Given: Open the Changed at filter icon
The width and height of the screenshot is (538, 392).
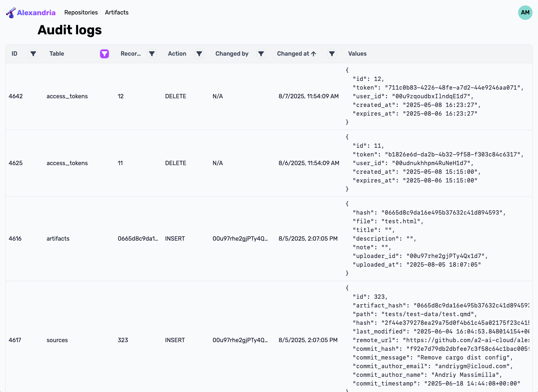Looking at the screenshot, I should [x=332, y=54].
